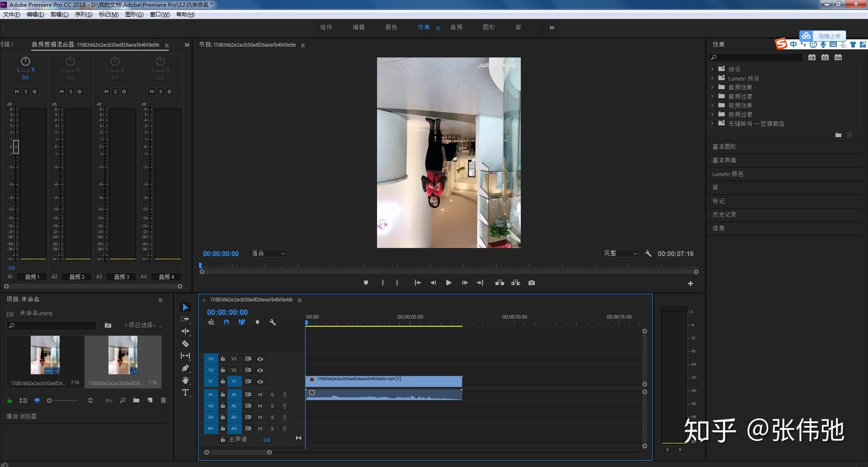Select the Pen tool
Viewport: 868px width, 467px height.
click(x=185, y=368)
